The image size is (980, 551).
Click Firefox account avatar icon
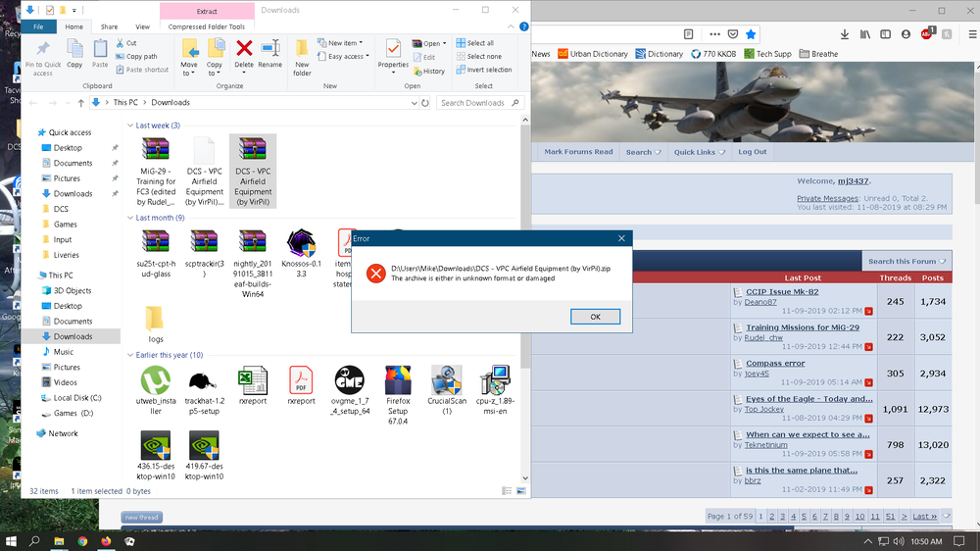(906, 34)
